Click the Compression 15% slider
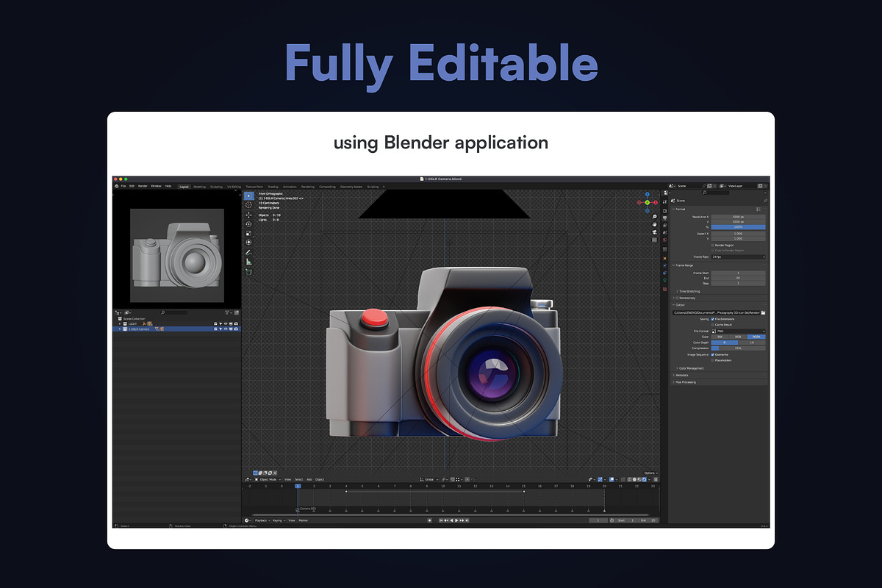This screenshot has width=882, height=588. [x=739, y=348]
